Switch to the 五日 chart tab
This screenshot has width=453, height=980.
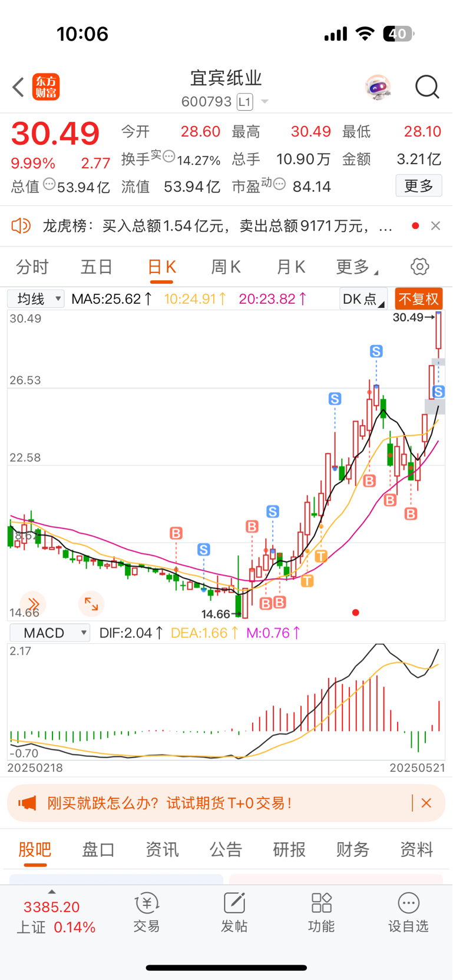tap(97, 267)
